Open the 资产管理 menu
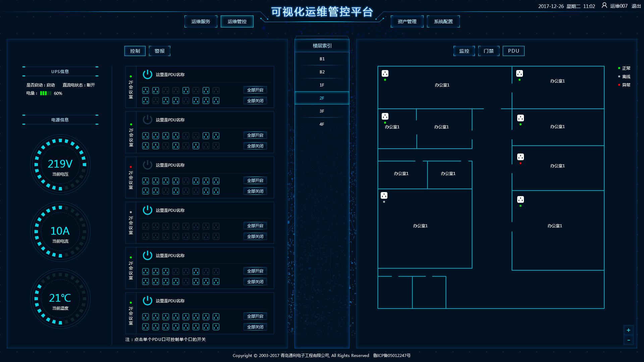Image resolution: width=644 pixels, height=362 pixels. [407, 21]
